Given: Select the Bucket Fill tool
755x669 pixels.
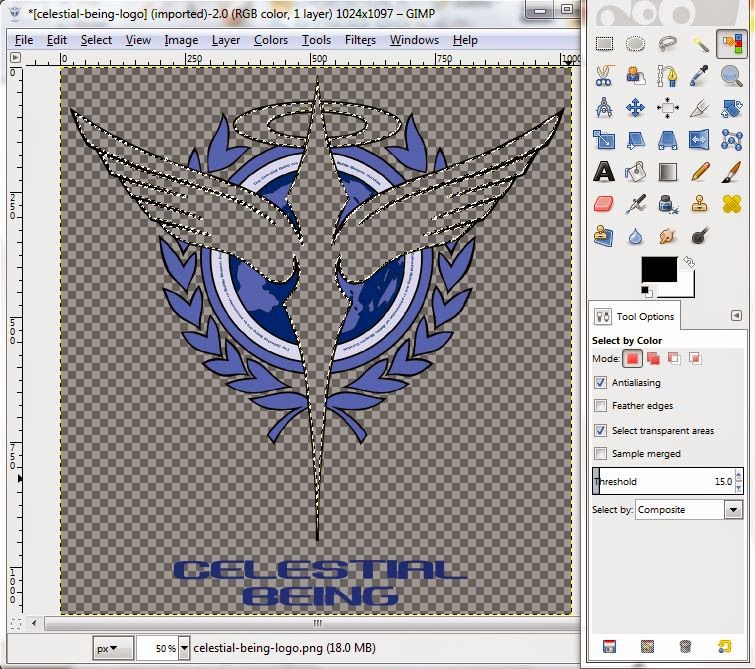Looking at the screenshot, I should click(x=636, y=172).
